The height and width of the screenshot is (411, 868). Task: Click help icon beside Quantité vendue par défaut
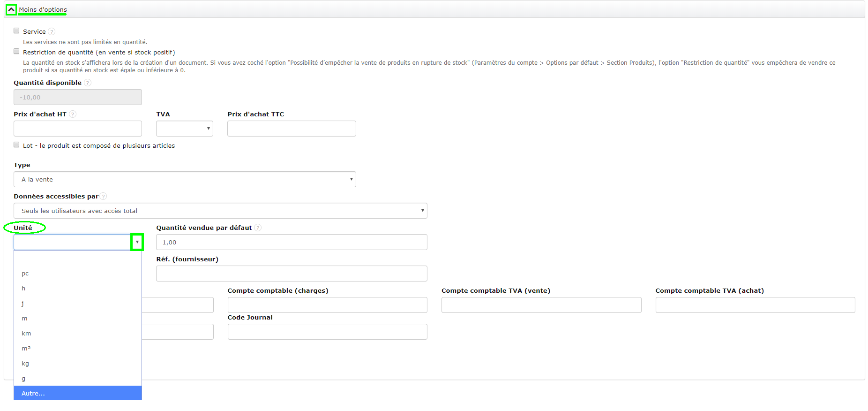point(258,228)
